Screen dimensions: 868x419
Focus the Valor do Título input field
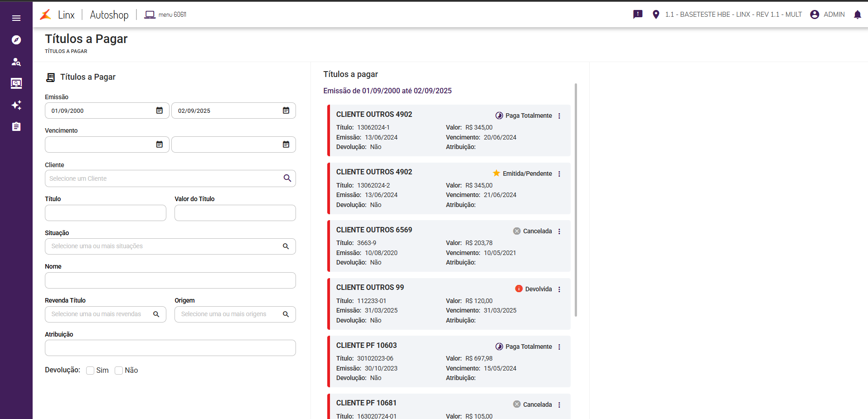[x=235, y=213]
